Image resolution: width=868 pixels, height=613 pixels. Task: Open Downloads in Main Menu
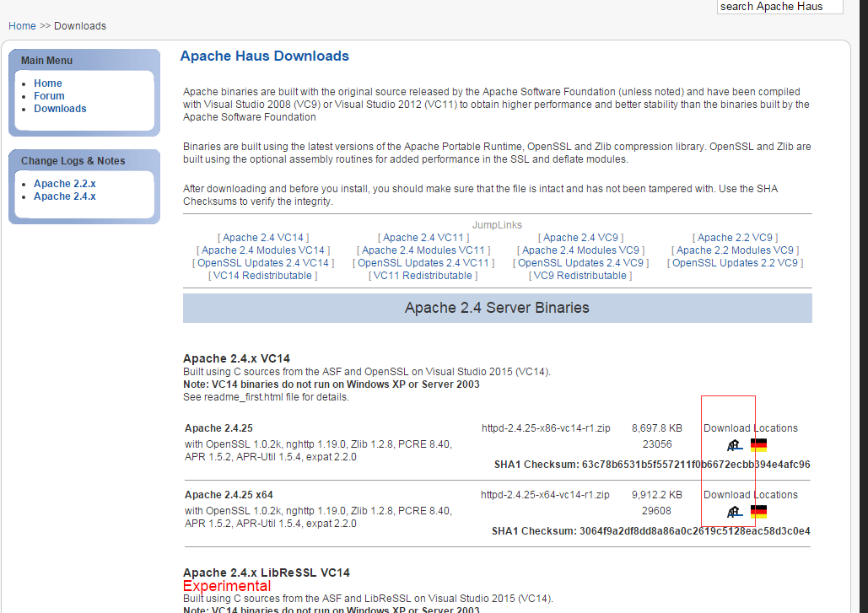[61, 109]
